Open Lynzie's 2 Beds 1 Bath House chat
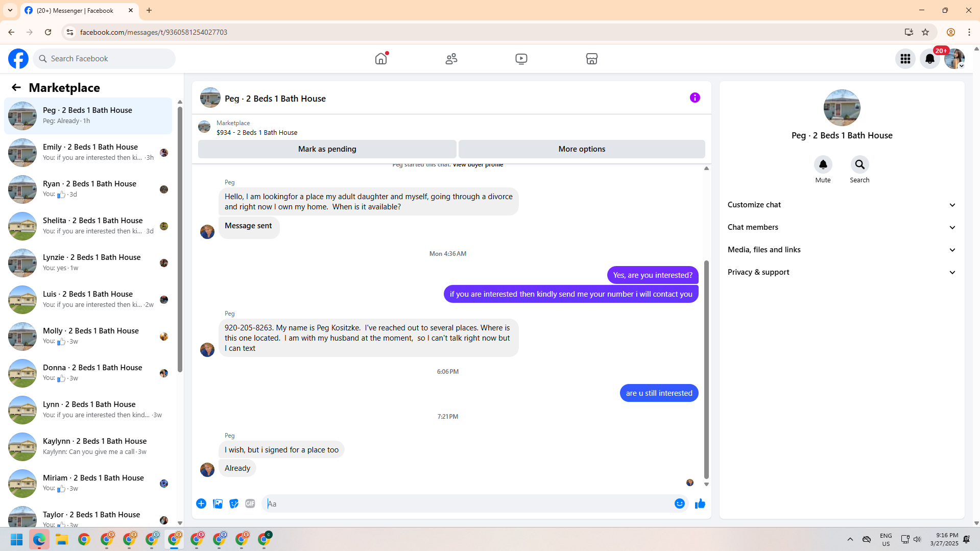 88,263
